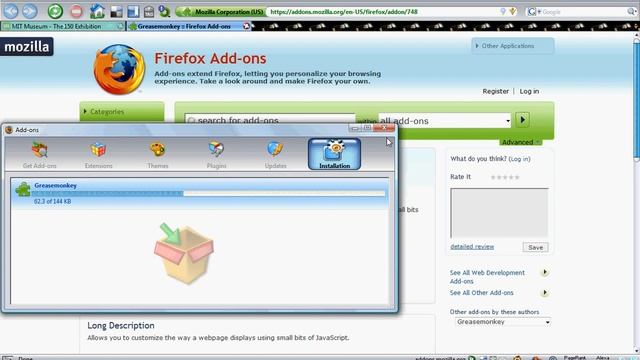Click the 62.3 of 144 KB status text
Image resolution: width=640 pixels, height=360 pixels.
pos(53,201)
